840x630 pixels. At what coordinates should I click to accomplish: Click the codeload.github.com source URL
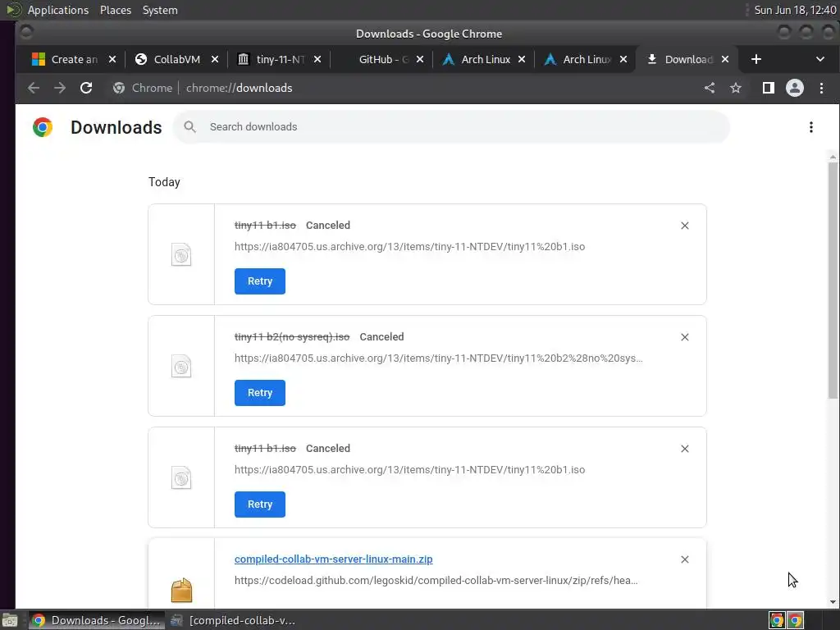pyautogui.click(x=436, y=581)
